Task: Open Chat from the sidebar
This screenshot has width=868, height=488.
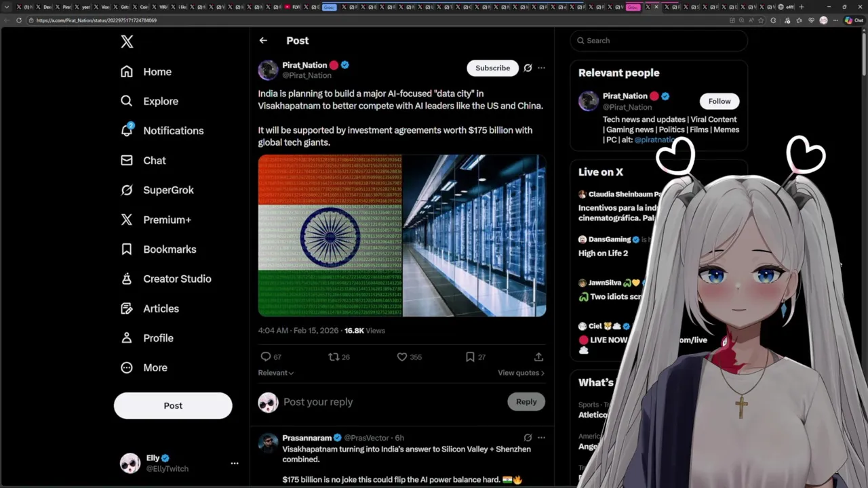Action: (143, 161)
